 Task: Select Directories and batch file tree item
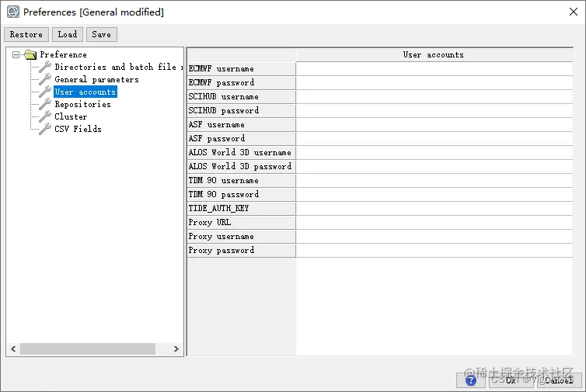click(x=118, y=67)
